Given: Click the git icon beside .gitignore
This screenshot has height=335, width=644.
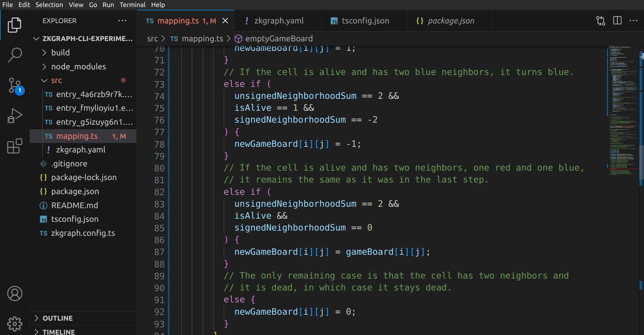Looking at the screenshot, I should pos(43,164).
